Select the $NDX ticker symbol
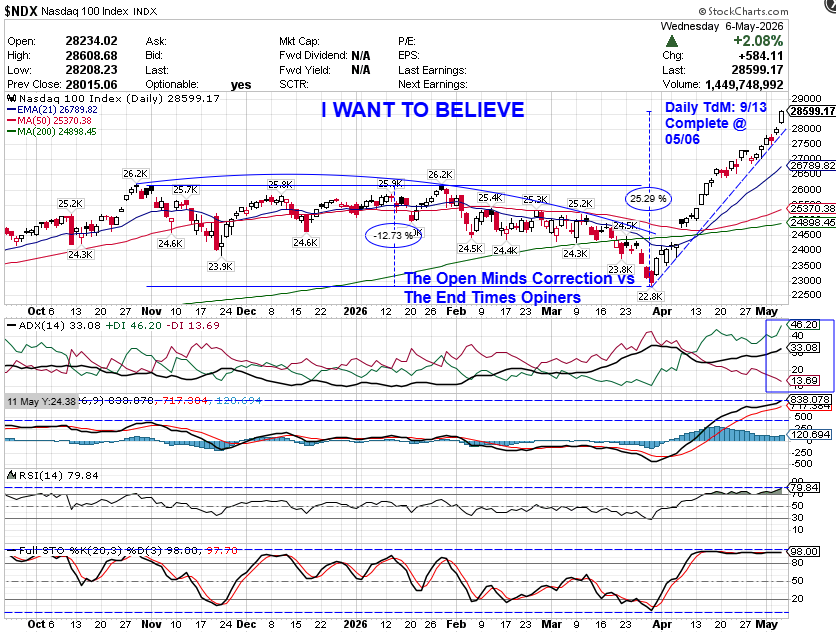This screenshot has height=632, width=836. 21,11
